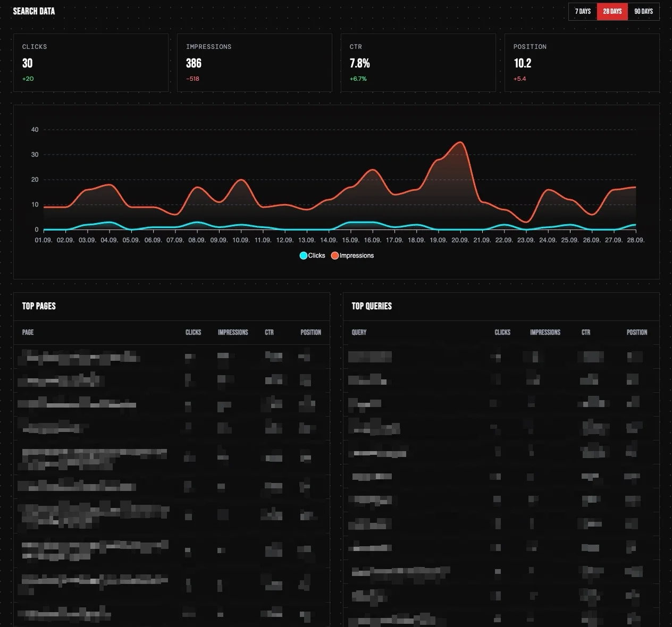Select the 28 Days range tab

612,11
